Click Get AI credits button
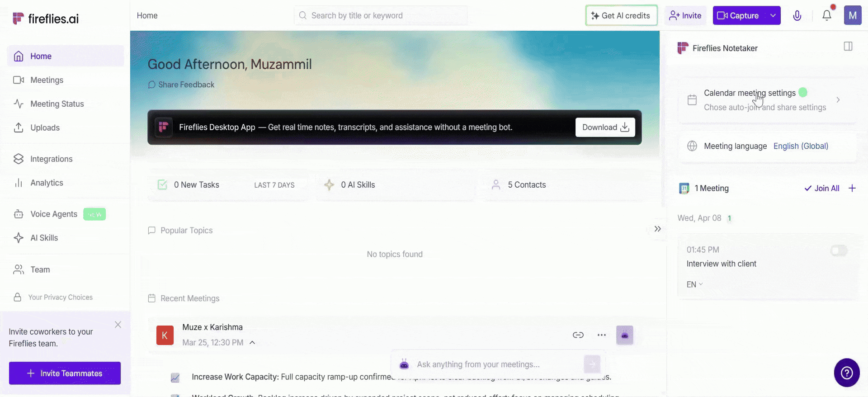This screenshot has width=868, height=397. click(621, 15)
